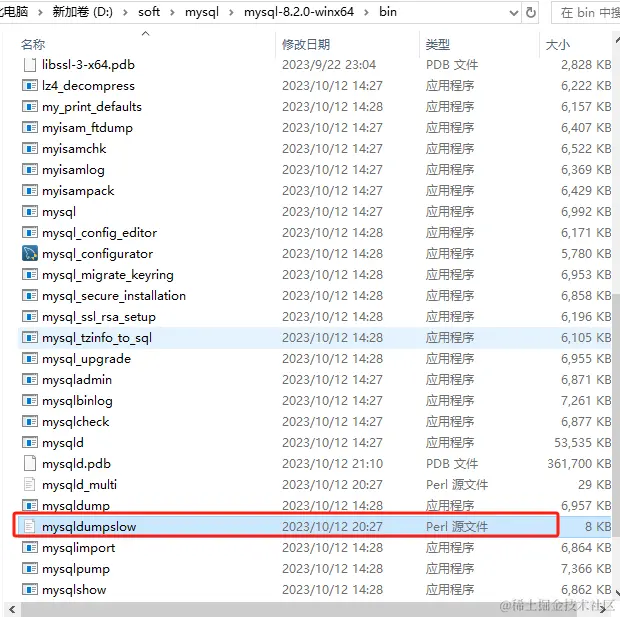This screenshot has height=617, width=620.
Task: Go to soft folder in breadcrumb
Action: click(x=149, y=12)
